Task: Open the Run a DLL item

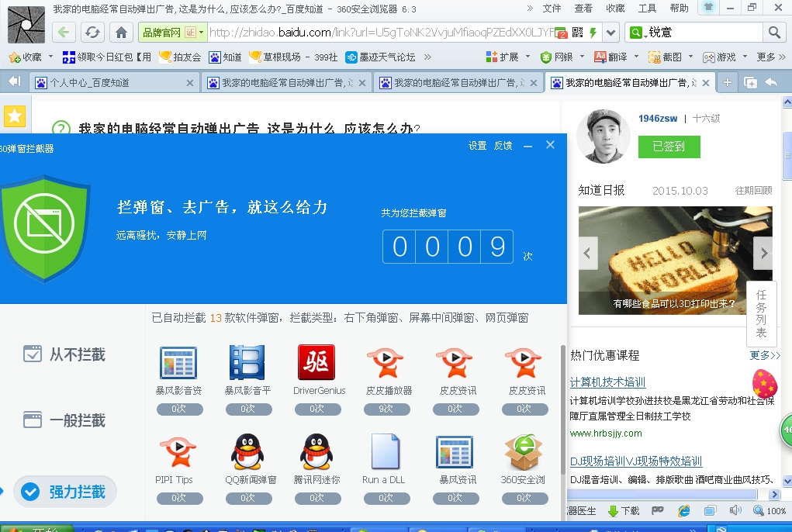Action: (x=385, y=451)
